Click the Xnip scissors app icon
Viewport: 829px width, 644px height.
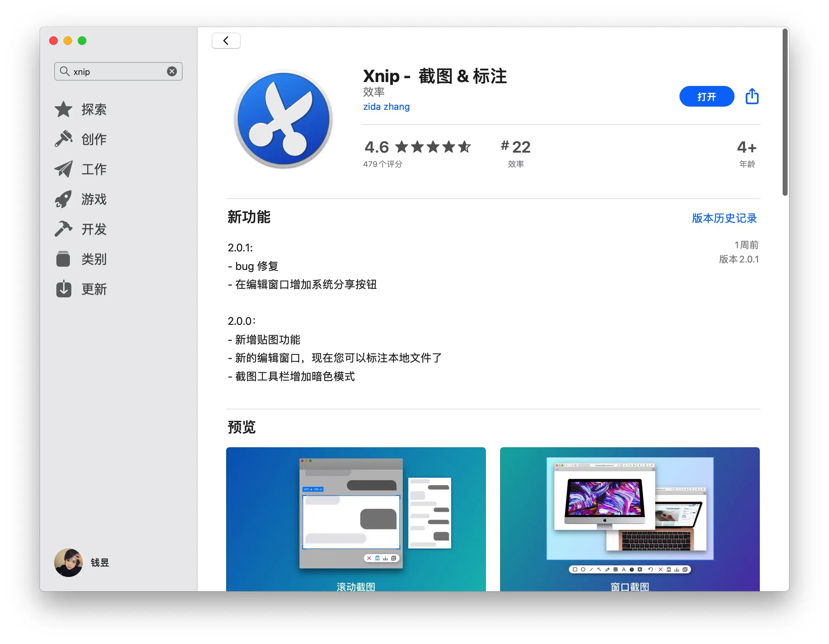tap(283, 119)
